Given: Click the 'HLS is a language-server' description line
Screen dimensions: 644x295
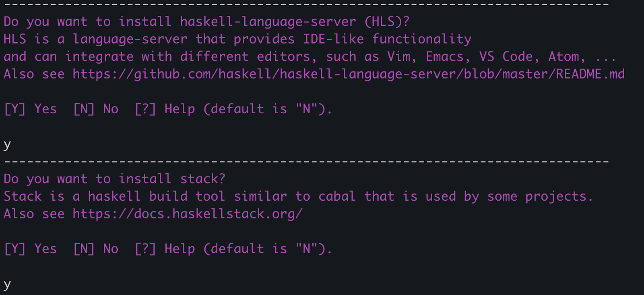Looking at the screenshot, I should tap(237, 39).
